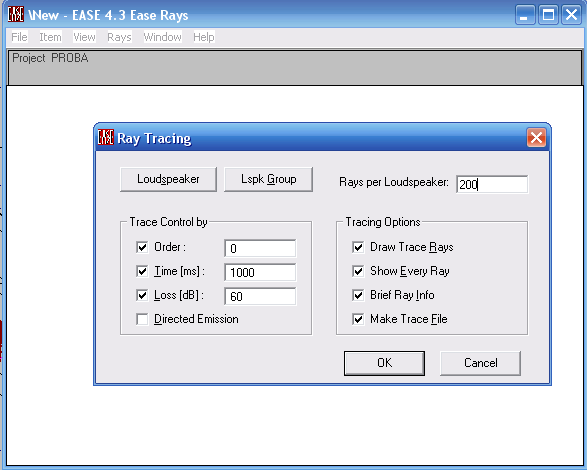This screenshot has width=587, height=470.
Task: Click the Lspk Group button
Action: [268, 179]
